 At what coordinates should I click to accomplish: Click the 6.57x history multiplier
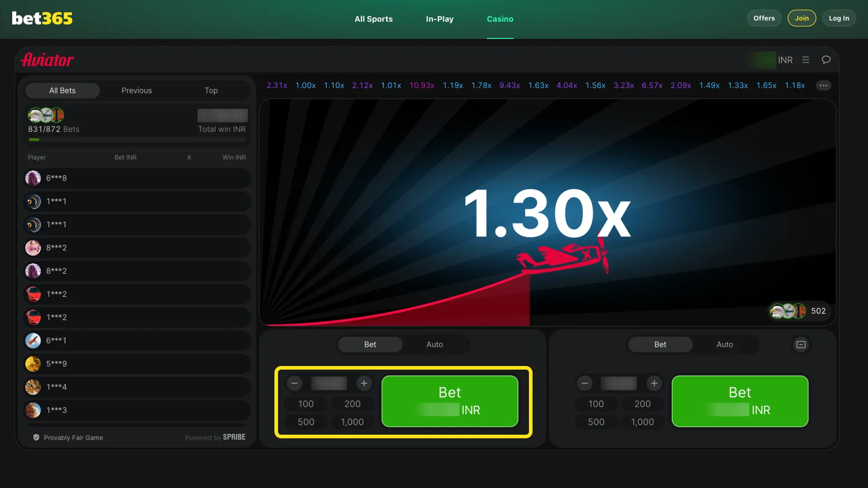point(652,85)
